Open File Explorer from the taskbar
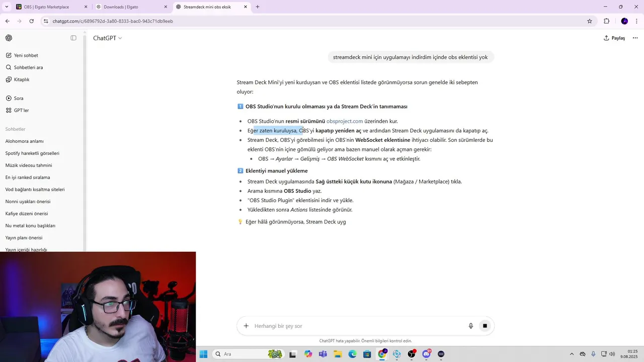 (x=338, y=354)
